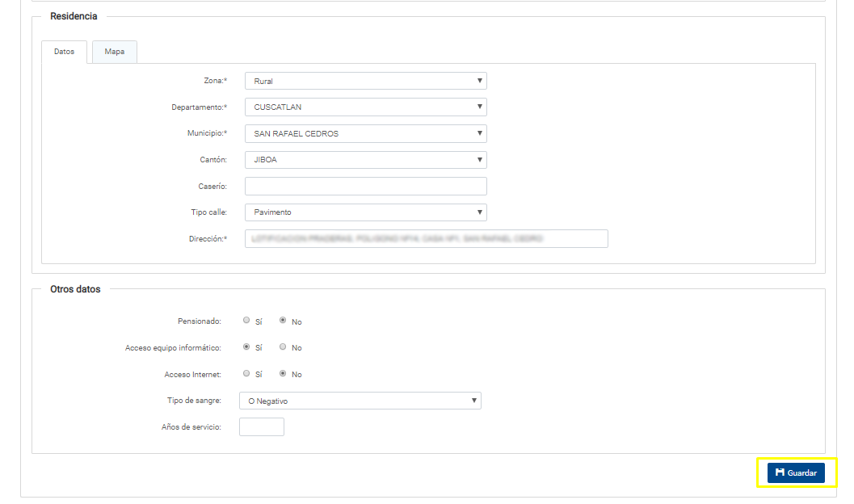Click the Otros datos section heading
Screen dimensions: 854x504
tap(75, 289)
